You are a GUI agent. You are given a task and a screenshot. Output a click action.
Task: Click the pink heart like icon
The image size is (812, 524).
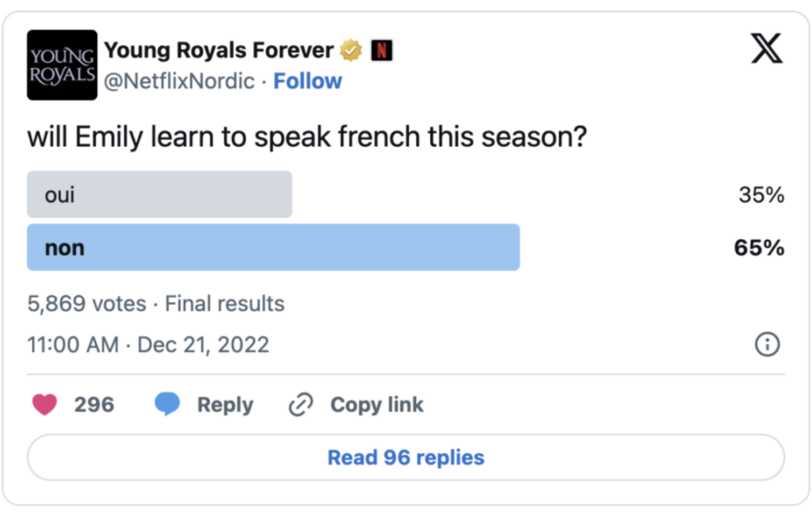(44, 405)
